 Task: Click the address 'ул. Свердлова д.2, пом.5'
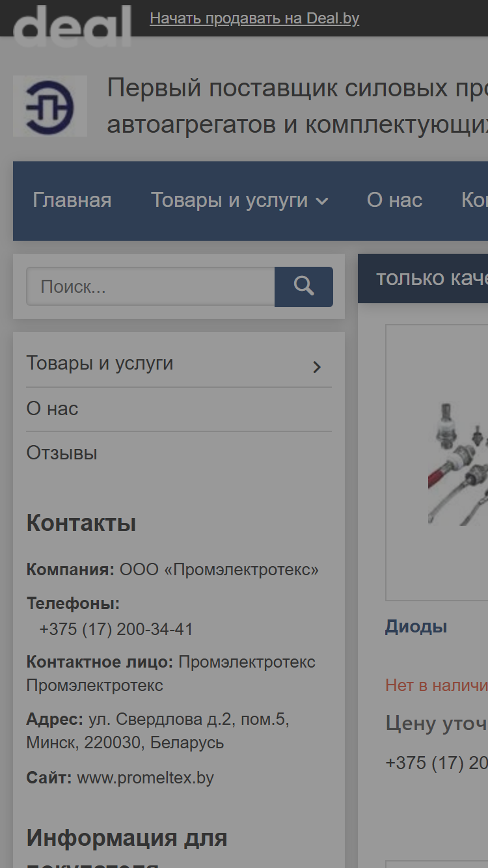coord(189,719)
